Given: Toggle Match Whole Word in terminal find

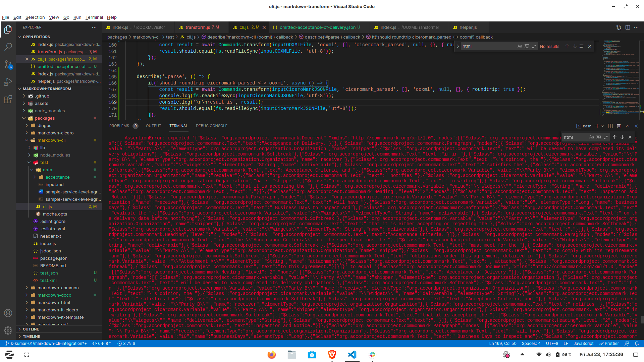Looking at the screenshot, I should coord(599,137).
